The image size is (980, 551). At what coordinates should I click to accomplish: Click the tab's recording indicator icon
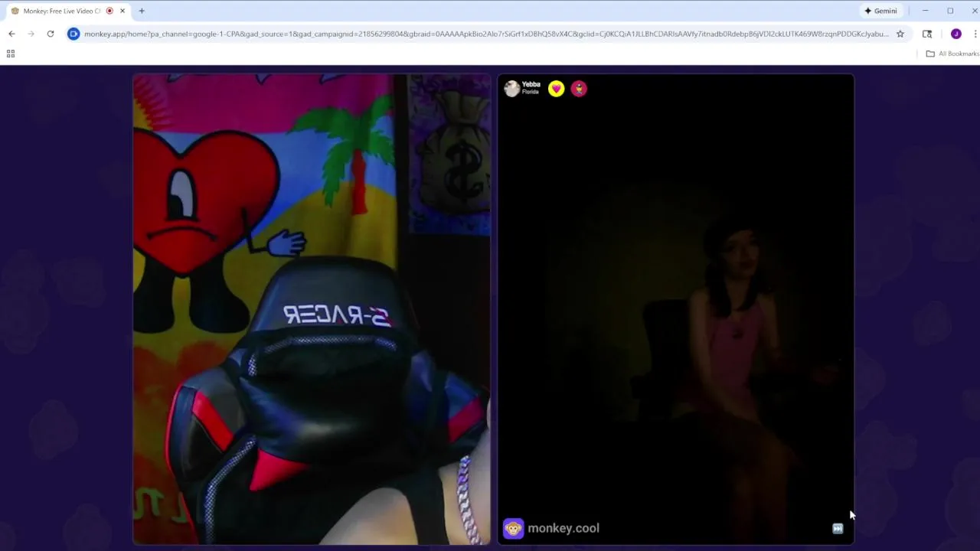[109, 11]
